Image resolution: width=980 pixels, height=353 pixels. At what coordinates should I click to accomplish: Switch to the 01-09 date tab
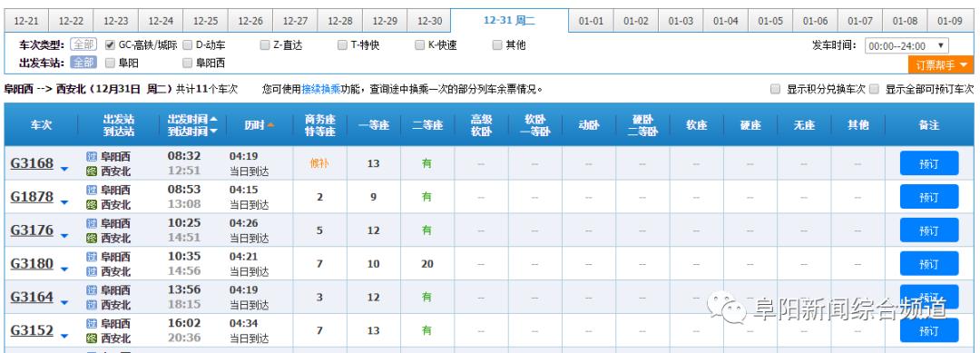950,21
